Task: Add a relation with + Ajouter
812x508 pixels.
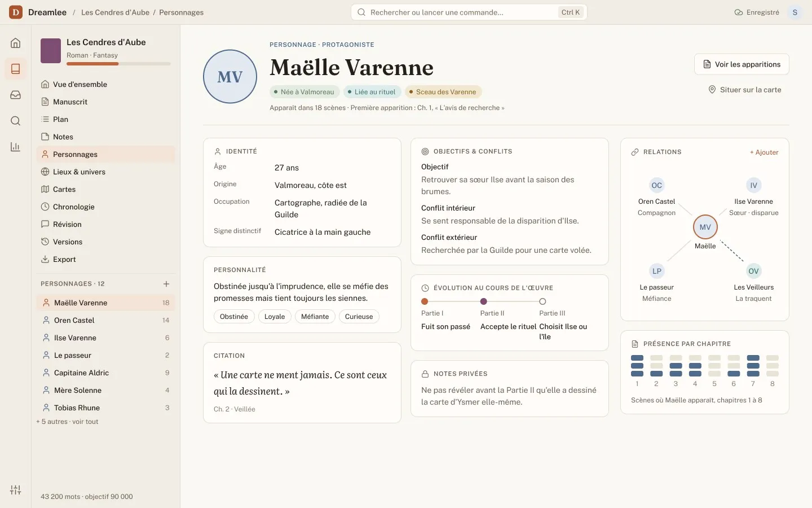Action: [x=764, y=152]
